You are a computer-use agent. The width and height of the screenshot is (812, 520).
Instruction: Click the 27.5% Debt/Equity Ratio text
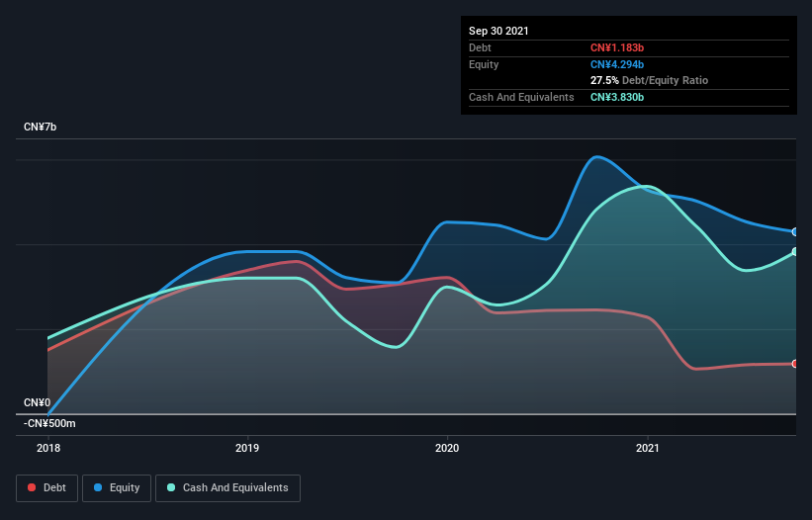pyautogui.click(x=649, y=81)
